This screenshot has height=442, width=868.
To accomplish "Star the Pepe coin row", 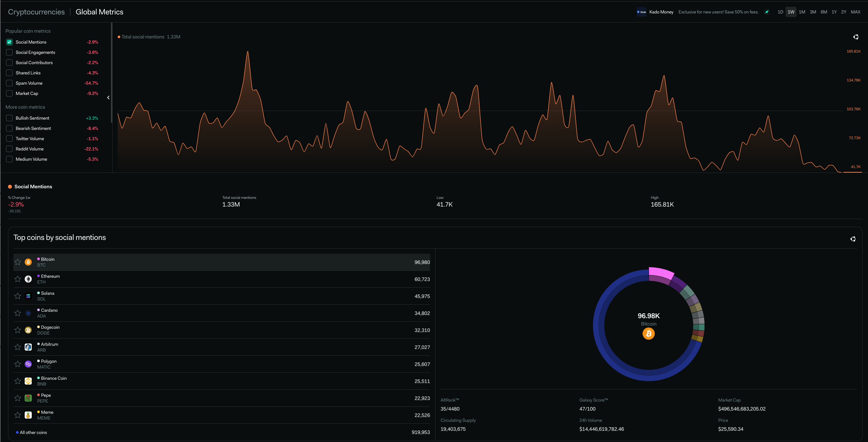I will [x=18, y=398].
